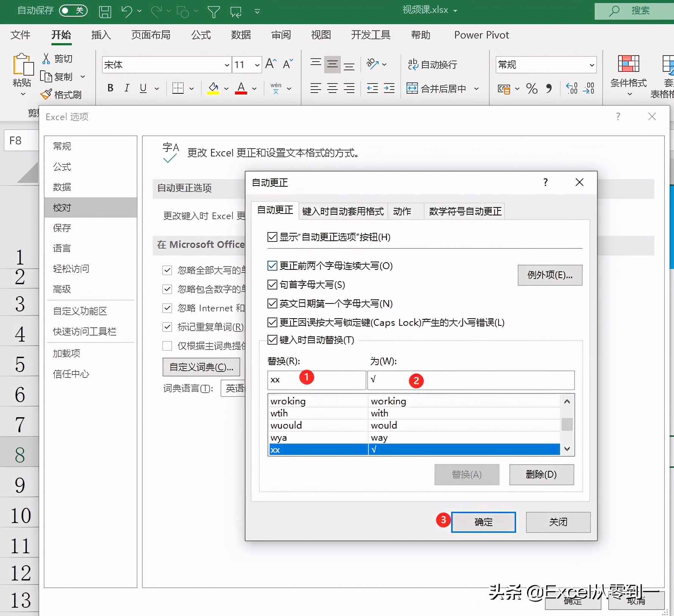The image size is (674, 616).
Task: Select 高级 in Excel Options sidebar
Action: point(90,289)
